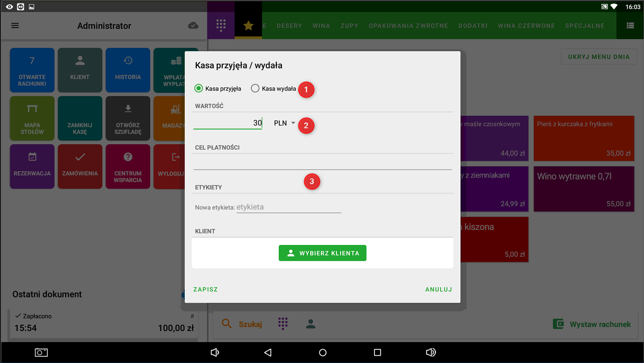Switch to the DESERY category tab
644x363 pixels.
click(x=289, y=26)
